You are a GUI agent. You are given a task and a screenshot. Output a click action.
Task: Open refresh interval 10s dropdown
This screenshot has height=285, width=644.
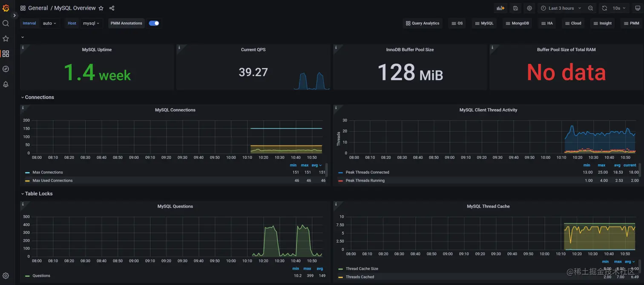click(x=619, y=8)
